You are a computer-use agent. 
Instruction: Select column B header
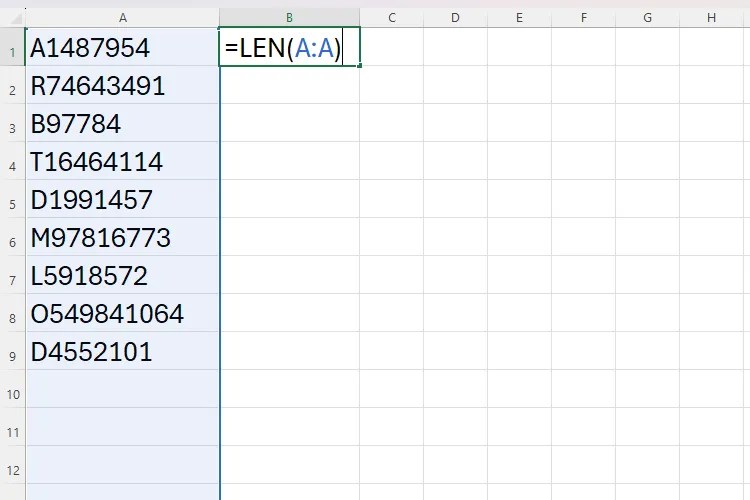click(289, 17)
